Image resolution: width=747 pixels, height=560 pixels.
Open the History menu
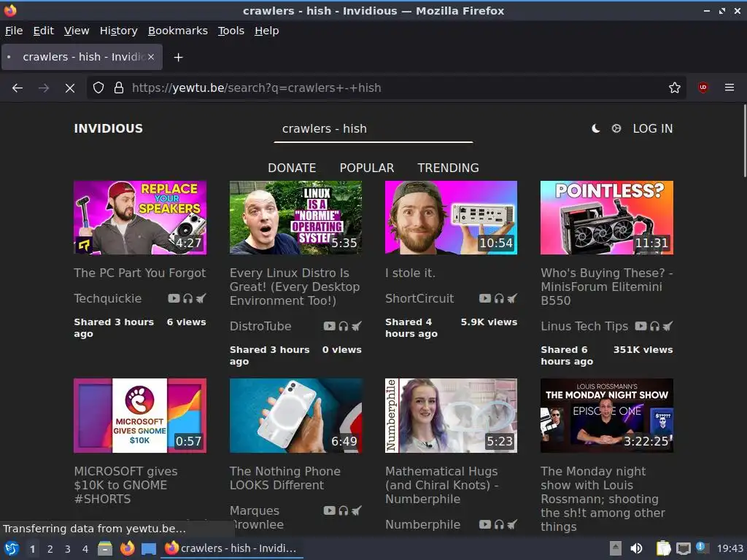click(x=119, y=31)
